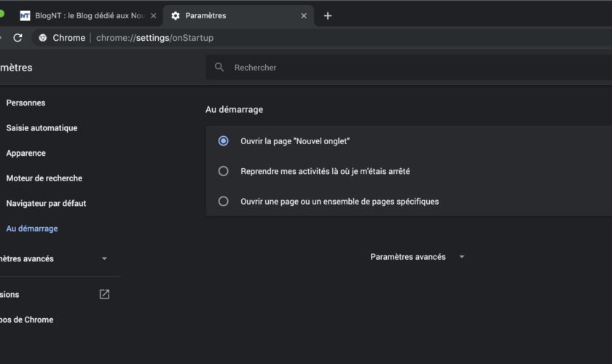612x364 pixels.
Task: Choose 'Ouvrir une page ou un ensemble' radio
Action: (224, 201)
